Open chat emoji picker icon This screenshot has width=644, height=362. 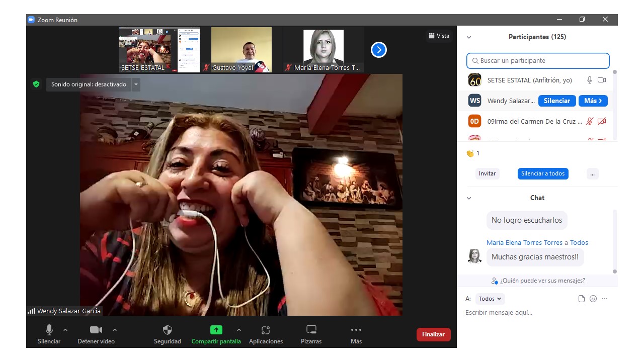[593, 299]
